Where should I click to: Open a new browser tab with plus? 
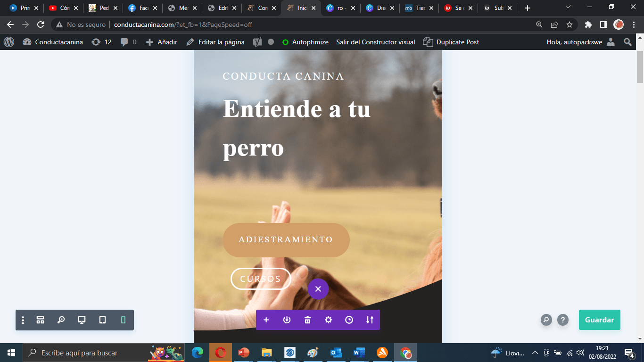[x=528, y=8]
